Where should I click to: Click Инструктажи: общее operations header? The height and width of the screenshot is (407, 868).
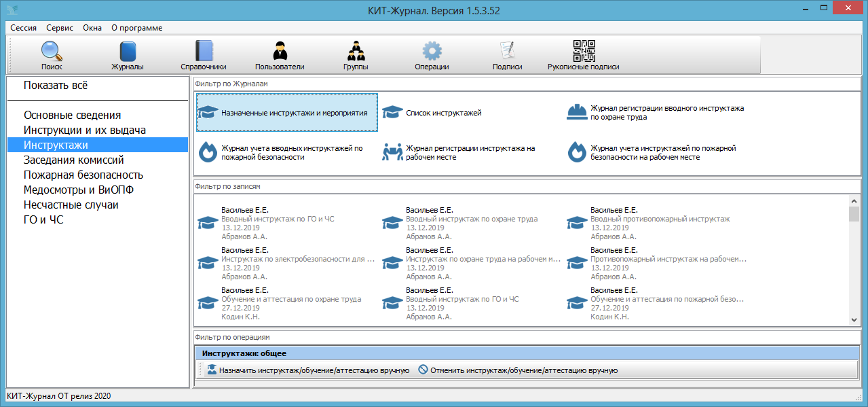coord(527,353)
